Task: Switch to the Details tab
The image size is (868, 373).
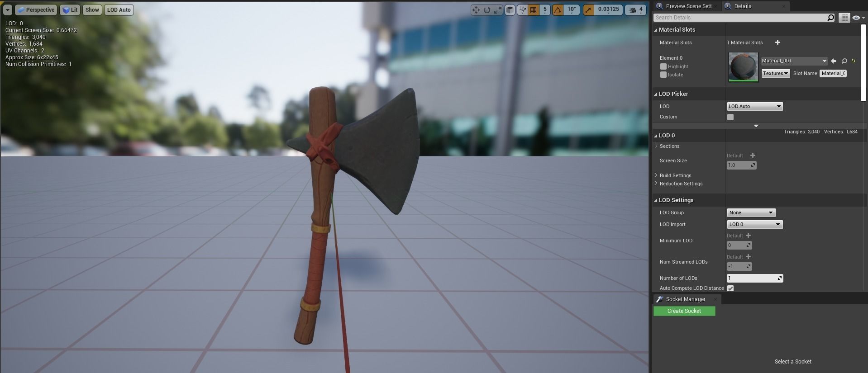Action: (742, 6)
